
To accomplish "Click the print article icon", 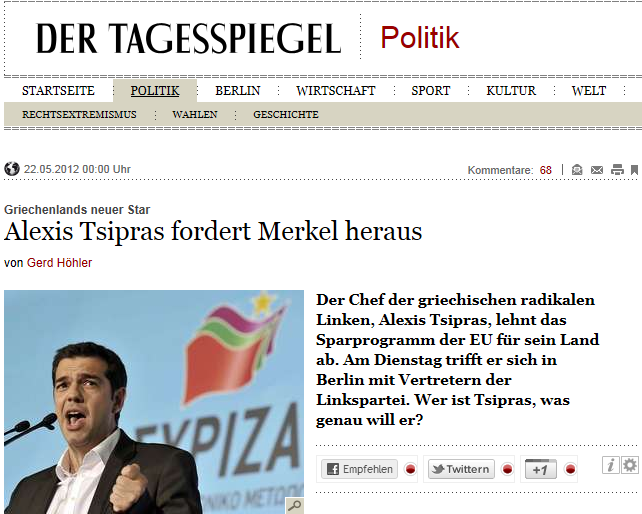I will point(617,170).
